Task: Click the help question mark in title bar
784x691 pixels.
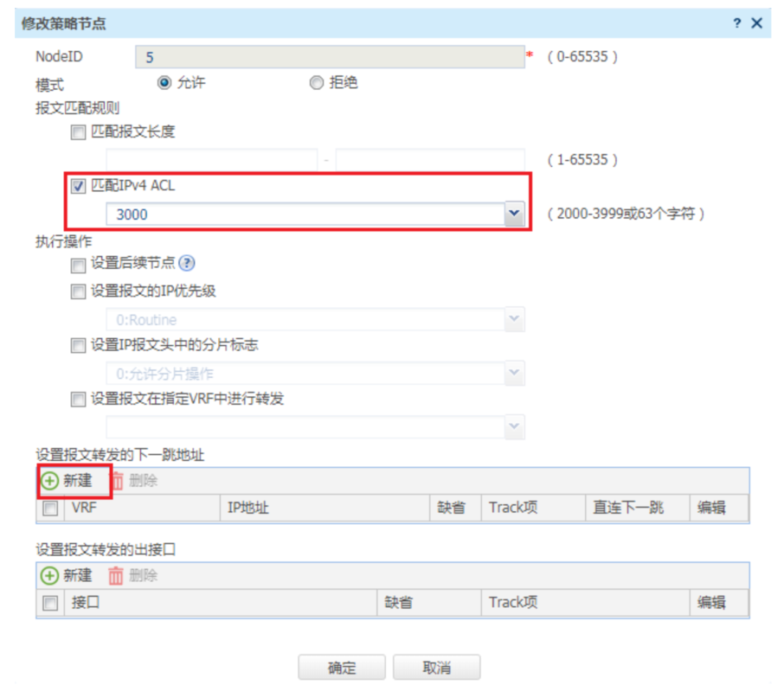Action: pos(737,23)
